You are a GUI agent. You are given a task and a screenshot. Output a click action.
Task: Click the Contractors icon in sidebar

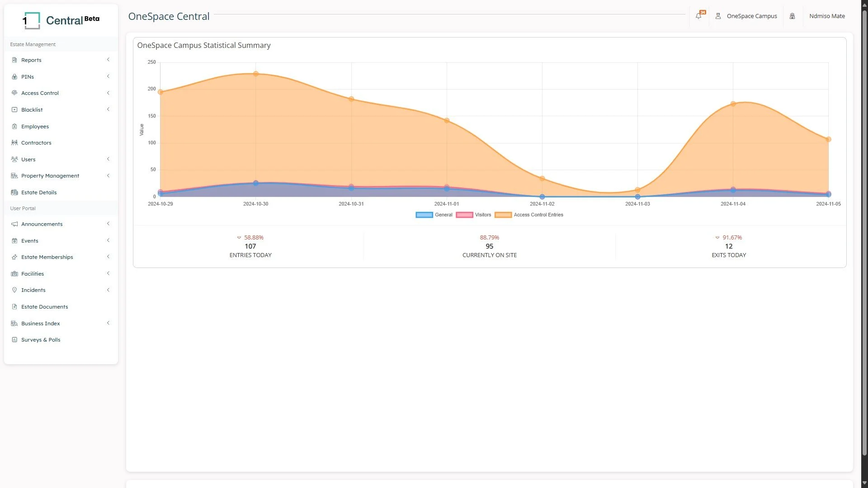tap(14, 143)
